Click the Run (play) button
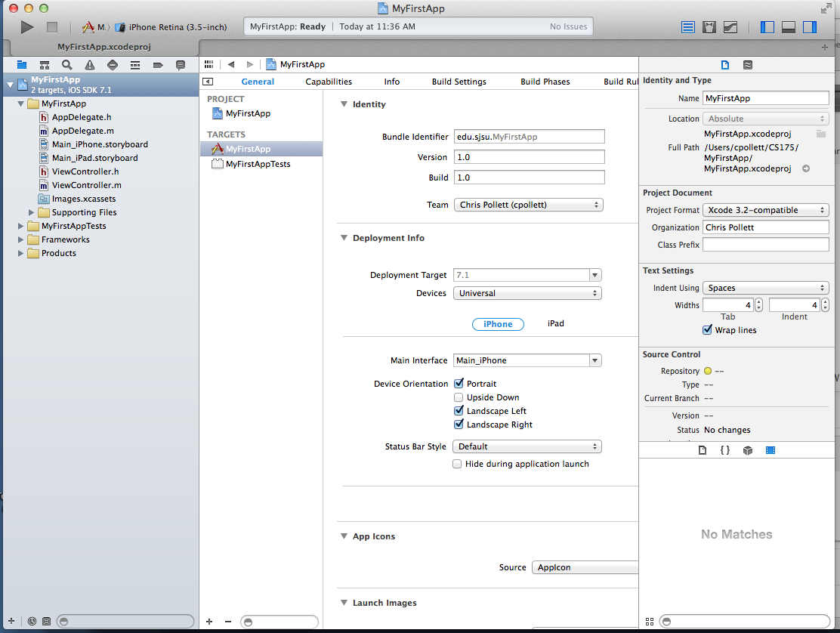The height and width of the screenshot is (633, 840). pyautogui.click(x=26, y=26)
